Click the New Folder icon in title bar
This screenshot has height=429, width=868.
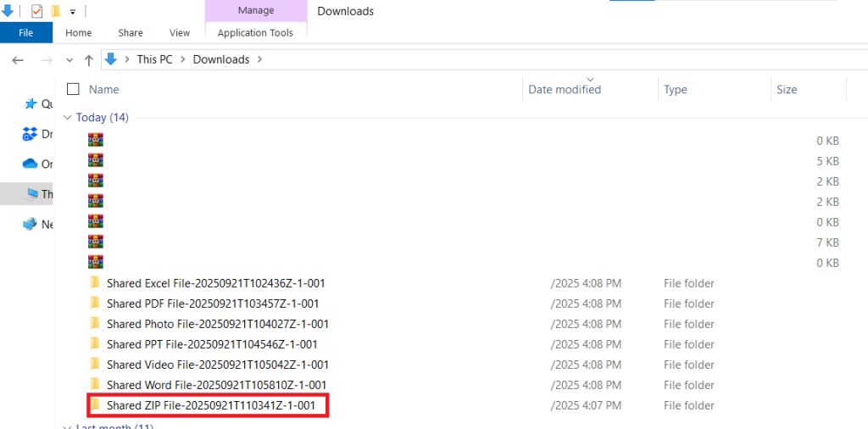click(x=56, y=11)
